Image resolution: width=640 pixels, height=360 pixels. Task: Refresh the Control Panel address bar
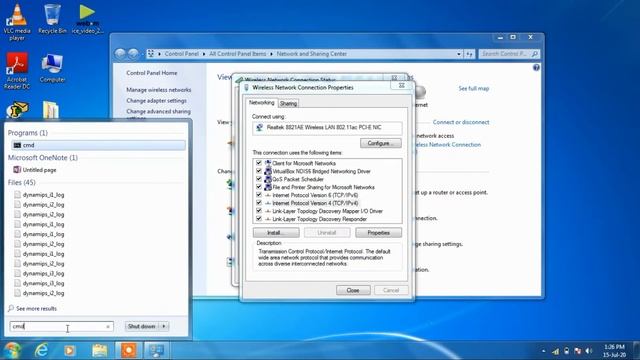point(469,54)
